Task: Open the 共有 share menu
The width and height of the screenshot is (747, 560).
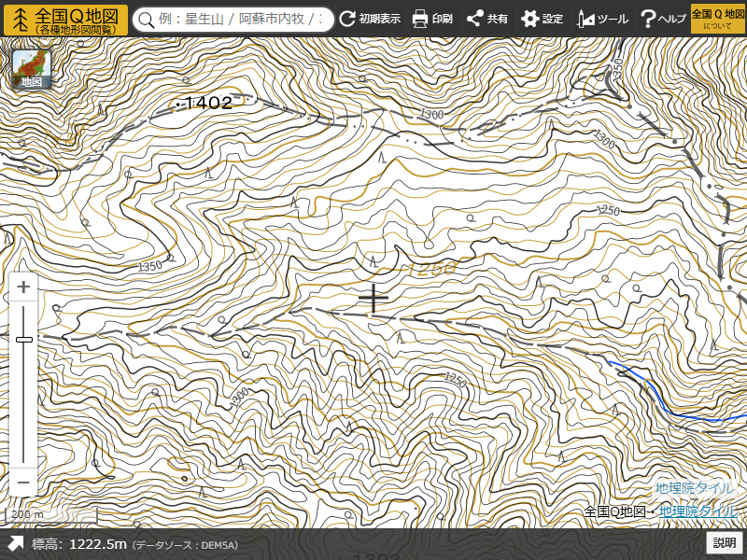Action: (486, 19)
